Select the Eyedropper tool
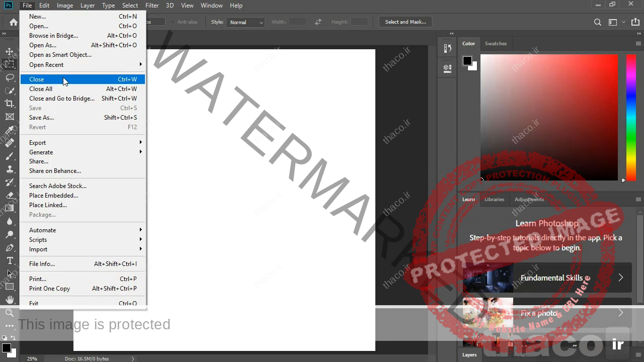This screenshot has height=362, width=644. pos(10,130)
